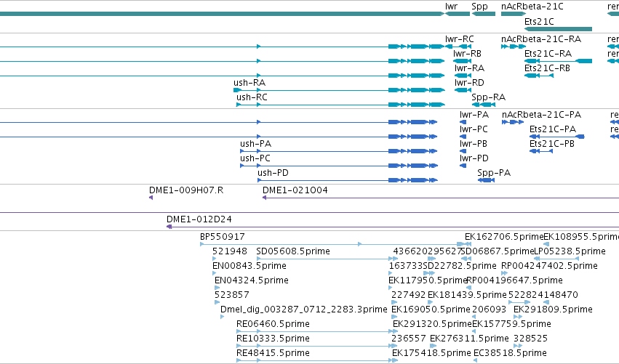This screenshot has height=364, width=619.
Task: Select the SD05608.5prime EST label
Action: [293, 251]
